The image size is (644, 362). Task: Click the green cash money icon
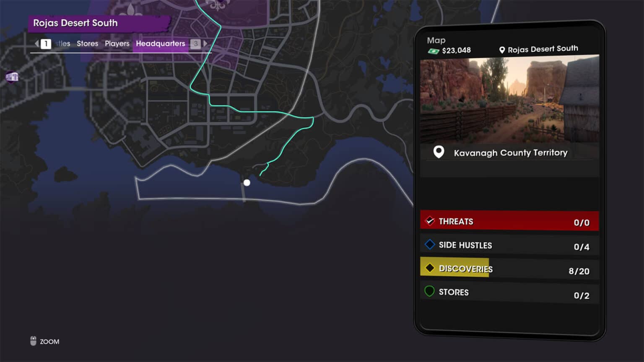(x=433, y=51)
